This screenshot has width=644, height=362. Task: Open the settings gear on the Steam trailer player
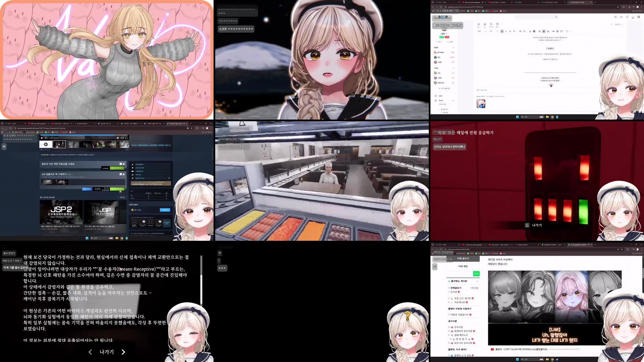118,138
